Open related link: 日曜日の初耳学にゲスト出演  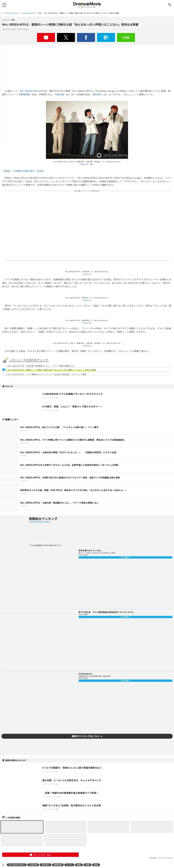pyautogui.click(x=68, y=452)
